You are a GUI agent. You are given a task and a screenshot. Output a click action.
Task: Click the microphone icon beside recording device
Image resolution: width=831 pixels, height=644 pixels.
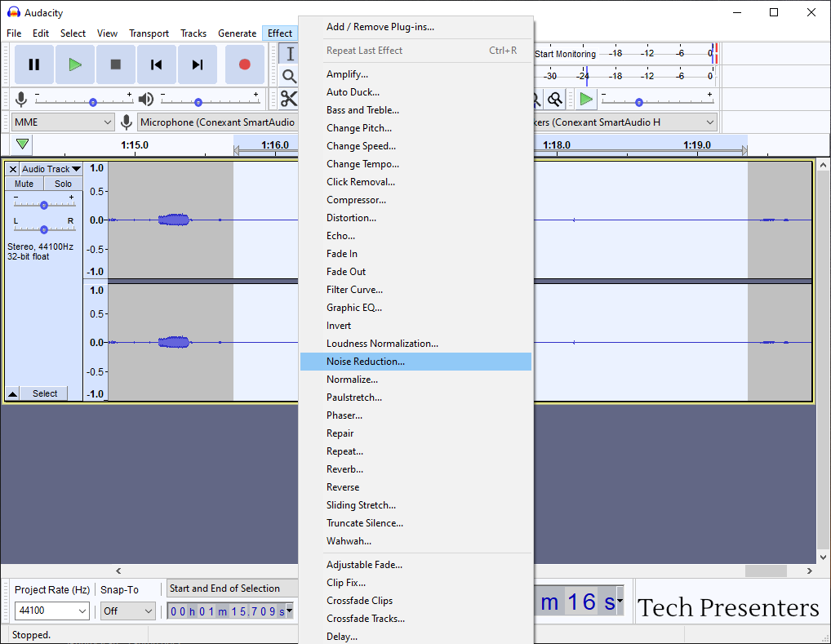(127, 122)
